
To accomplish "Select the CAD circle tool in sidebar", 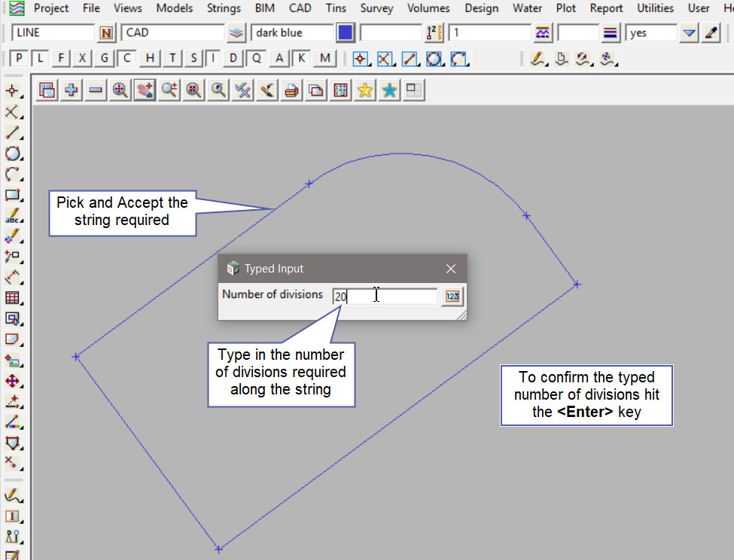I will (x=12, y=154).
